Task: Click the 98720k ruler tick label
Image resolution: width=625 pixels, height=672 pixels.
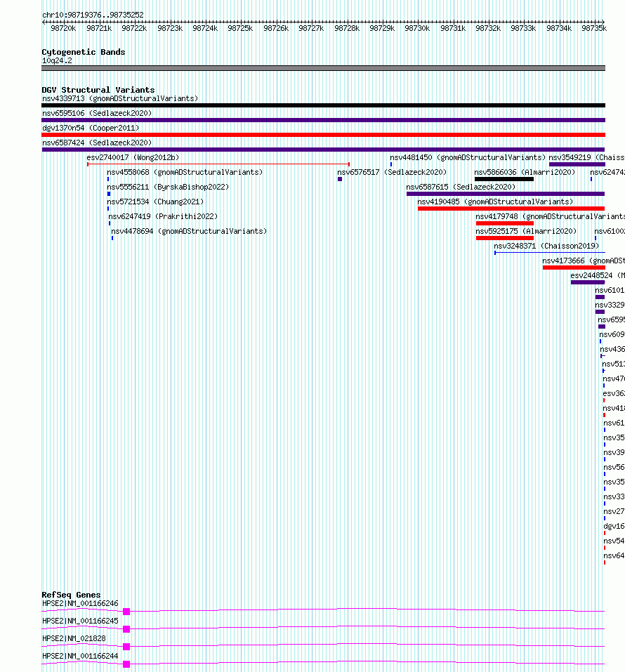Action: [63, 28]
